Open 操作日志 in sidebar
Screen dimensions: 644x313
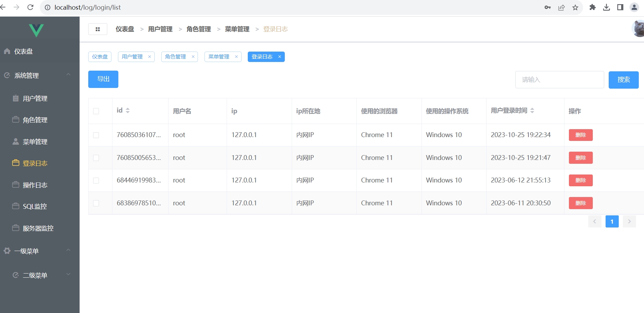(40, 185)
